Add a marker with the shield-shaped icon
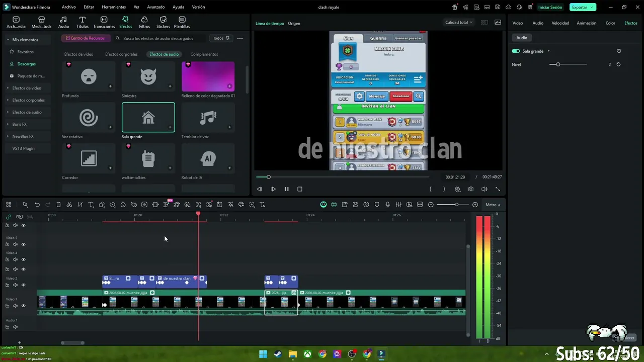 [377, 205]
